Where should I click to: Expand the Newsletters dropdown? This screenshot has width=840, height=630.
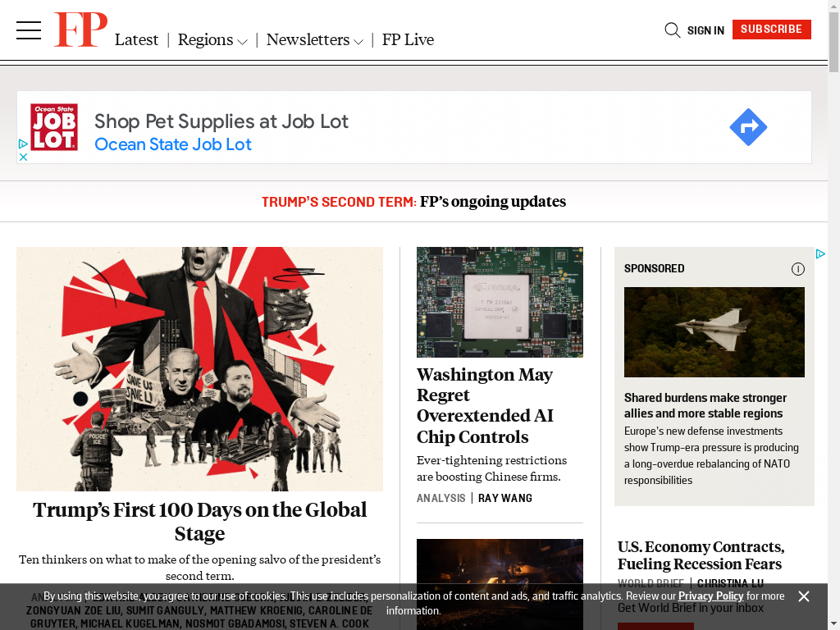point(314,39)
